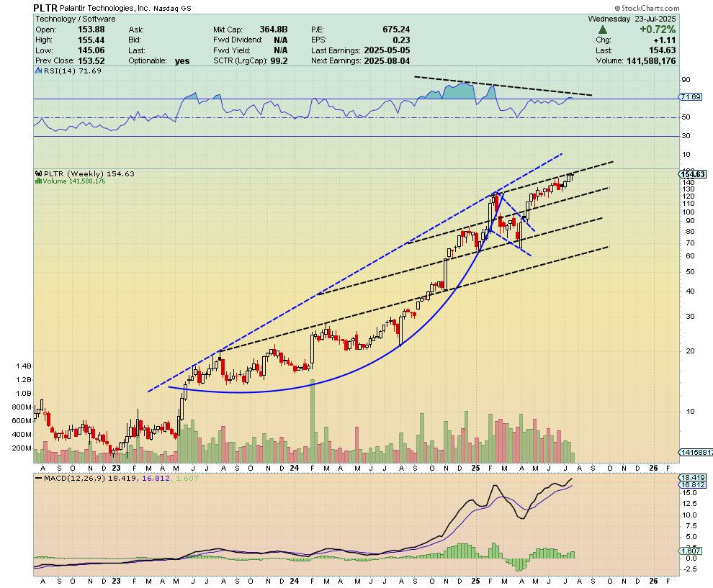Click the price axis label 40
This screenshot has height=588, width=713.
coord(690,291)
